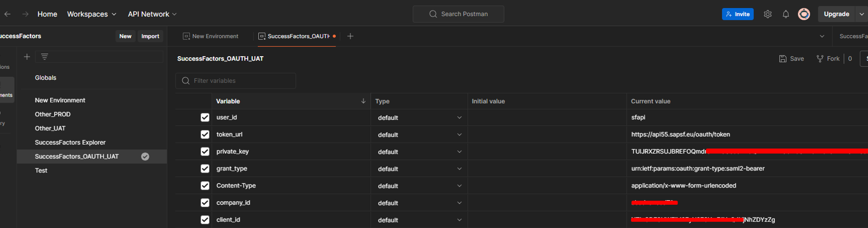
Task: Click the token_url current value URL
Action: click(x=681, y=134)
